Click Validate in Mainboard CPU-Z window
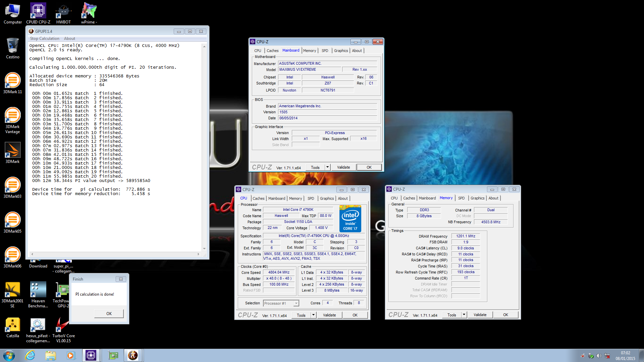This screenshot has width=644, height=362. (343, 167)
